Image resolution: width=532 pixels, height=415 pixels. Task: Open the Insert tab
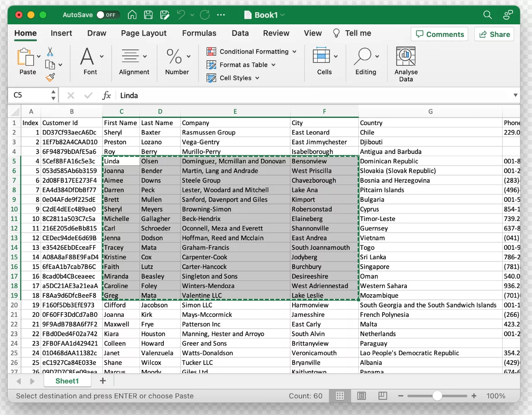click(61, 33)
